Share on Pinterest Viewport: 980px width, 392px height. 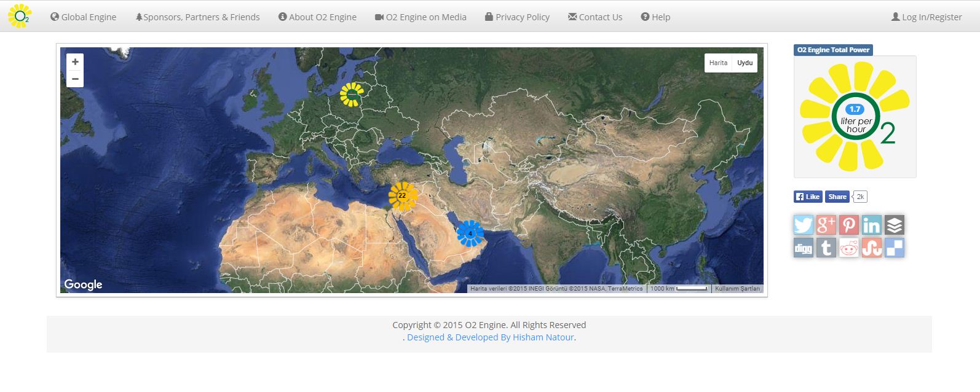click(x=849, y=225)
